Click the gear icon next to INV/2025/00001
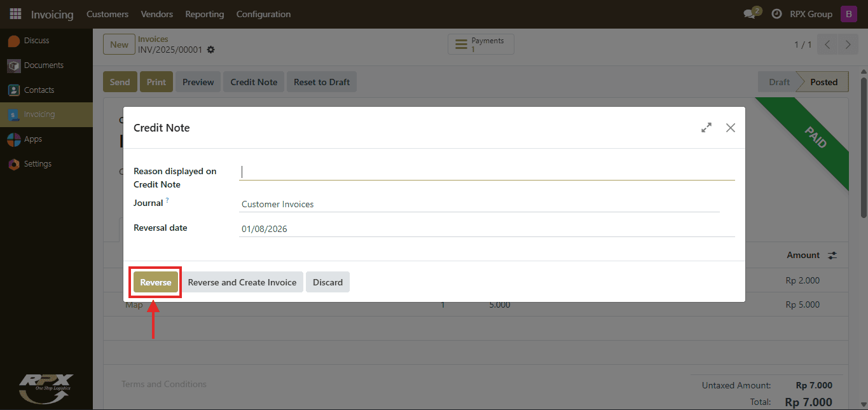The height and width of the screenshot is (410, 868). pos(211,50)
